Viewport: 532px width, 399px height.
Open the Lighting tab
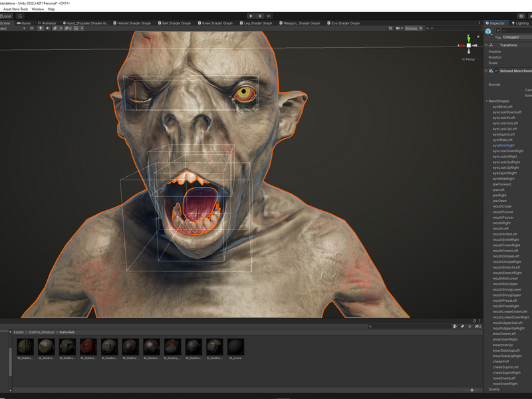(520, 23)
